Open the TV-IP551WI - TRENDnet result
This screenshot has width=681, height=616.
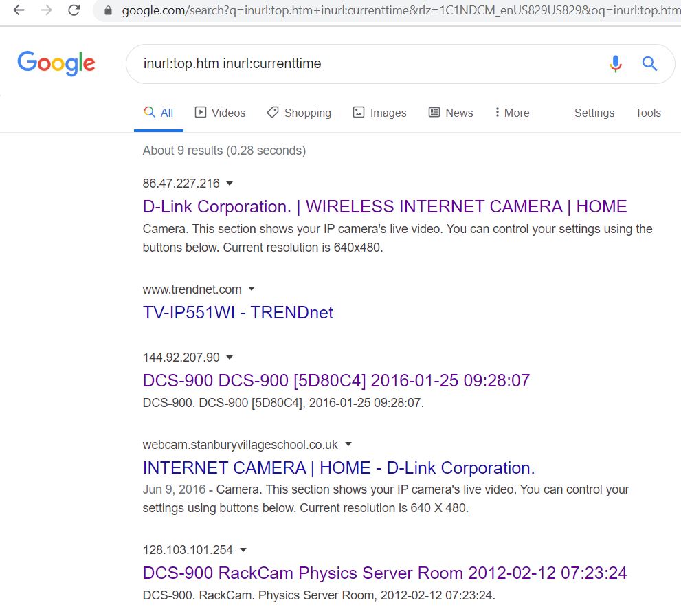238,312
